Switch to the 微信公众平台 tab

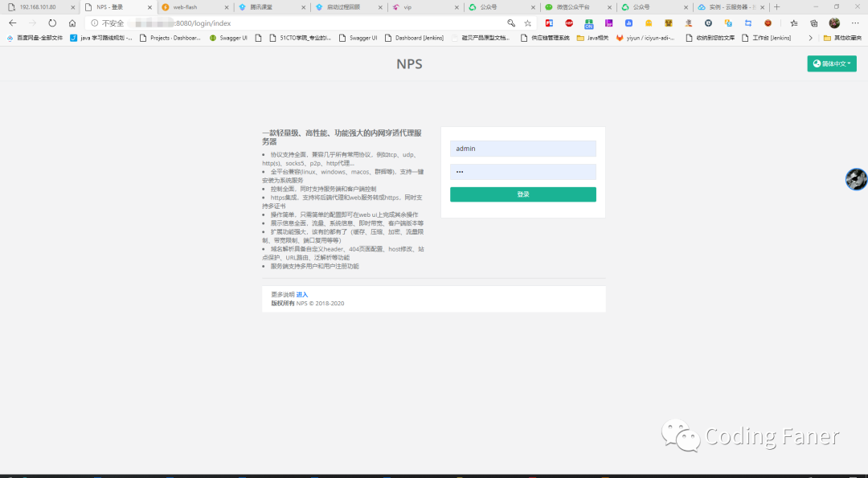(577, 7)
